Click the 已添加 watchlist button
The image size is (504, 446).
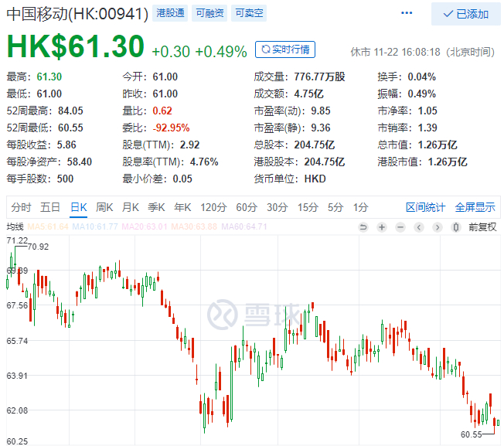[x=466, y=14]
